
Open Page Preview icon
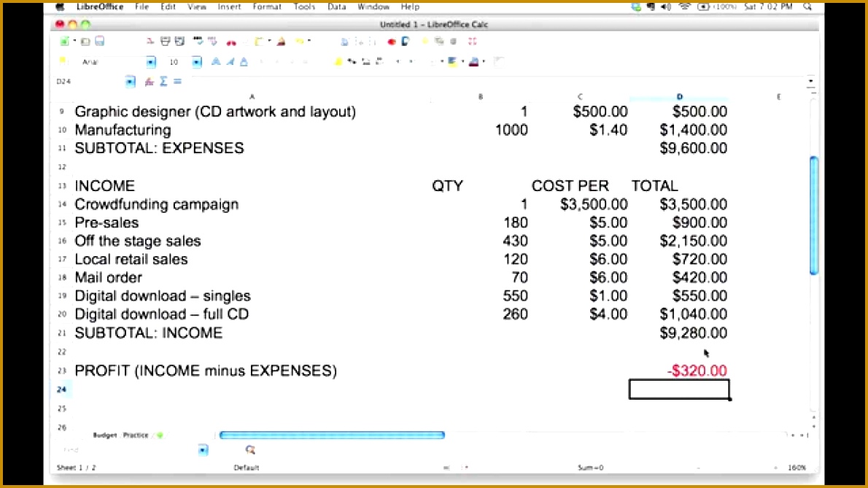(179, 42)
